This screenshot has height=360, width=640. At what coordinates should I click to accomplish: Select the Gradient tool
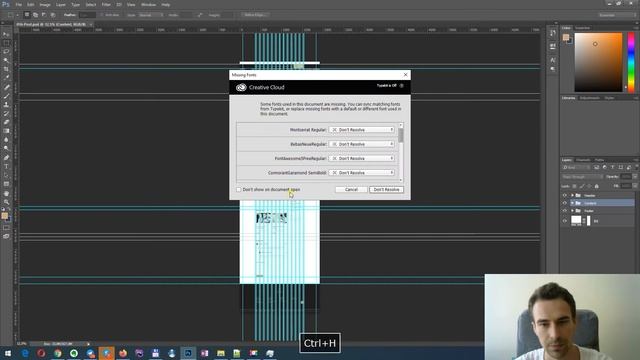click(6, 131)
